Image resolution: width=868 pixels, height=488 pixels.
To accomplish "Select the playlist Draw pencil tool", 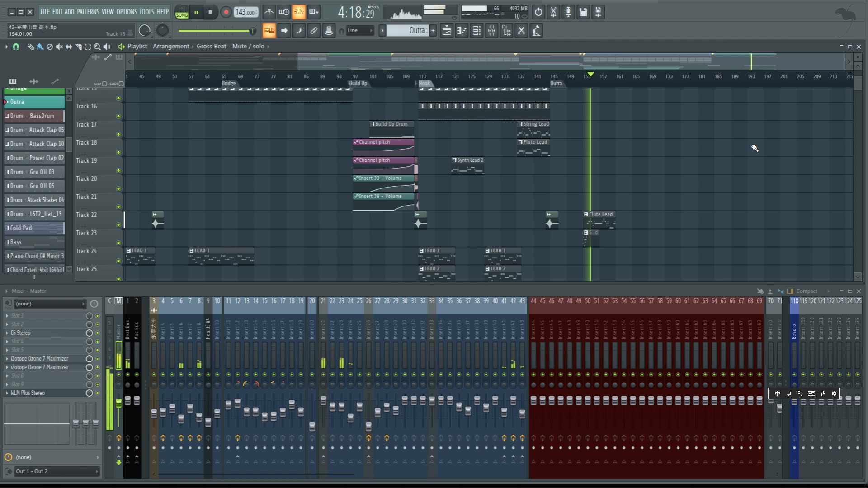I will 31,47.
